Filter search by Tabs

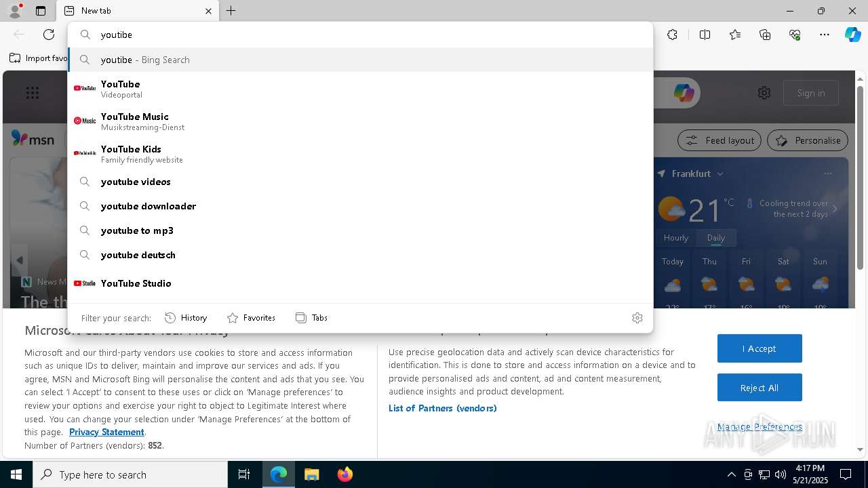tap(311, 318)
